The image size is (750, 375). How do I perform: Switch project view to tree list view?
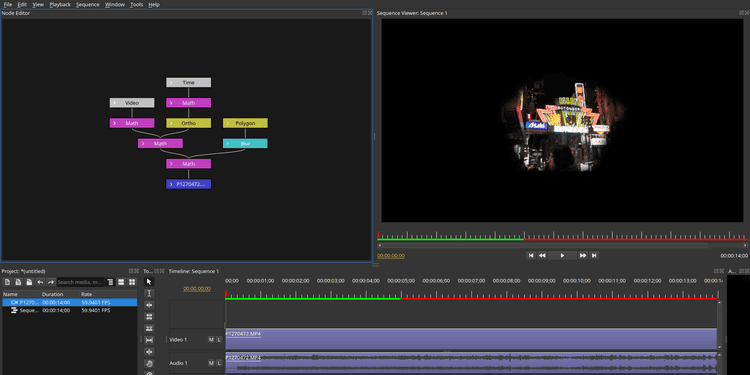coord(110,282)
